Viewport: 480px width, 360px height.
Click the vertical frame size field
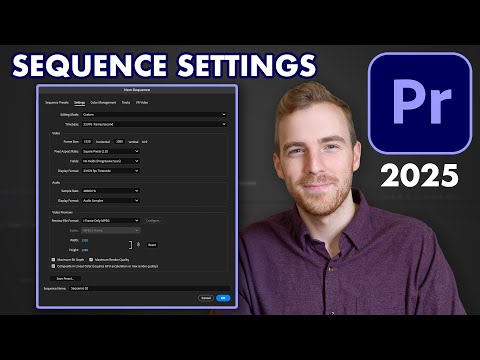tap(119, 142)
